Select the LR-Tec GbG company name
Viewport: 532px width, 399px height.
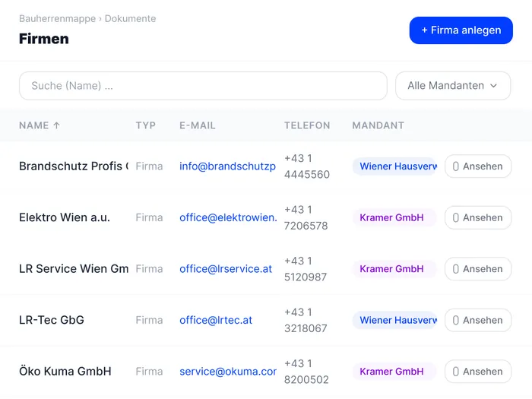pos(52,320)
